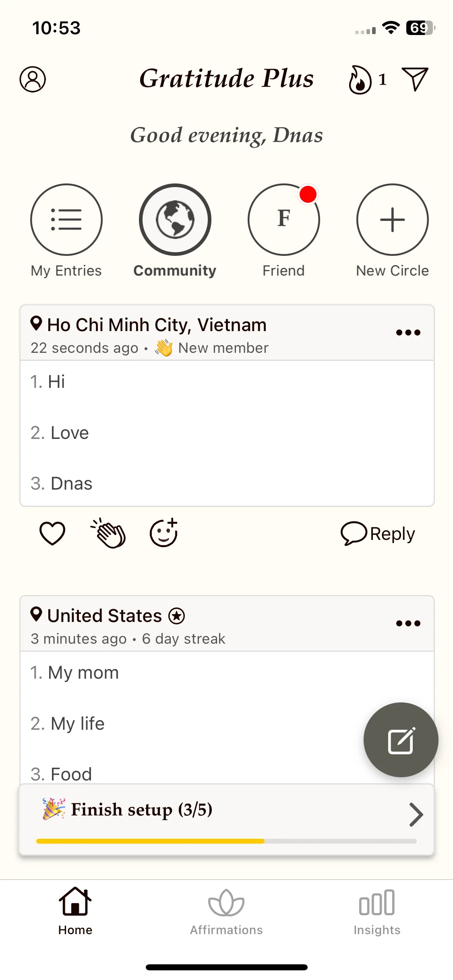Image resolution: width=453 pixels, height=980 pixels.
Task: Open more options for Ho Chi Minh City post
Action: (408, 332)
